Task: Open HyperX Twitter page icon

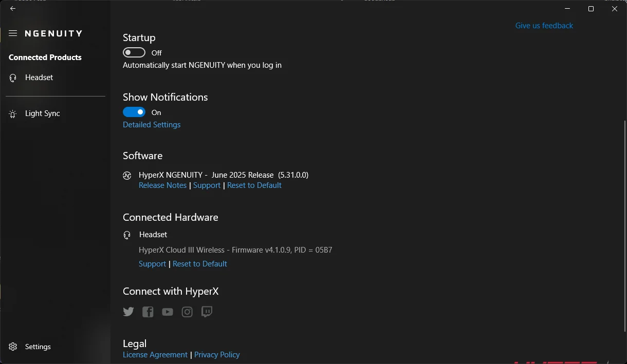Action: pos(128,312)
